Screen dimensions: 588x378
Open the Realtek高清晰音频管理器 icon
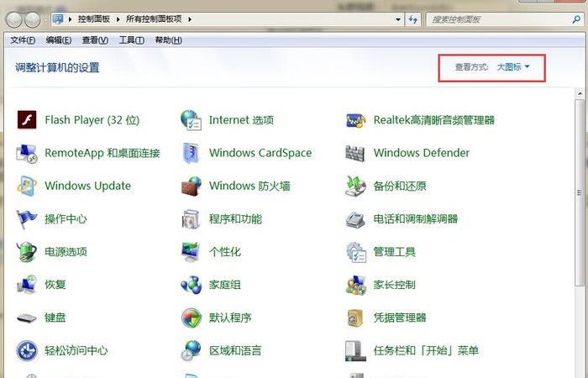pyautogui.click(x=355, y=120)
